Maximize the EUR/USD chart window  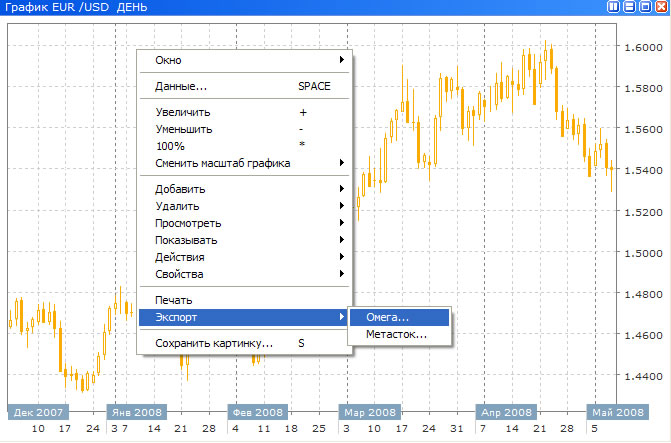coord(646,7)
